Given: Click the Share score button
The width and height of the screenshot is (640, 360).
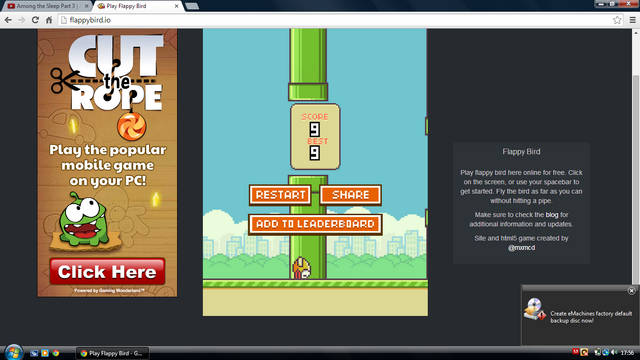Looking at the screenshot, I should (x=350, y=195).
